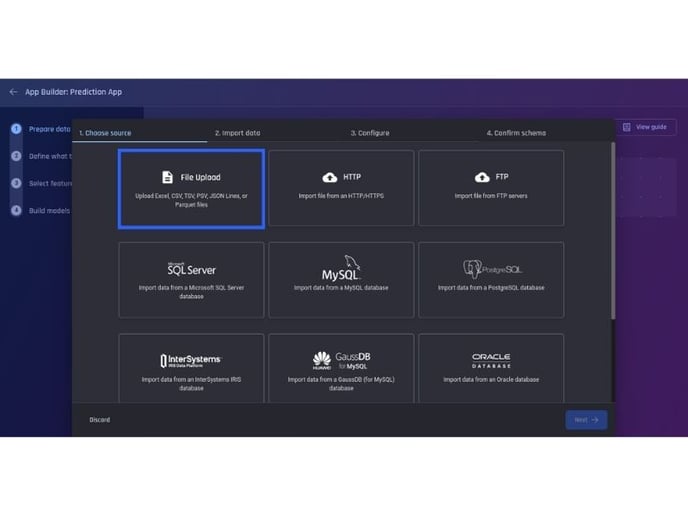The image size is (688, 516).
Task: Click 'Import data from a PostgreSQL database' text
Action: tap(491, 288)
